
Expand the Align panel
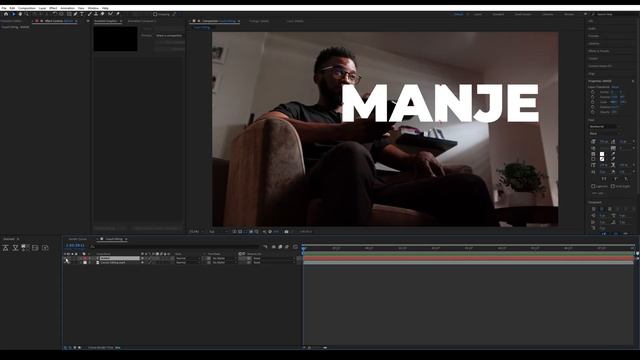[591, 73]
